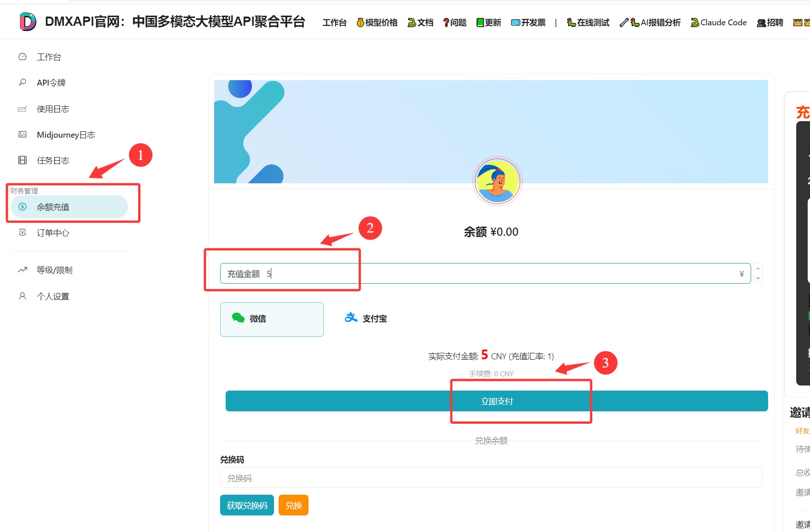Click the 获取兑换码 button
The height and width of the screenshot is (532, 810).
[x=247, y=505]
